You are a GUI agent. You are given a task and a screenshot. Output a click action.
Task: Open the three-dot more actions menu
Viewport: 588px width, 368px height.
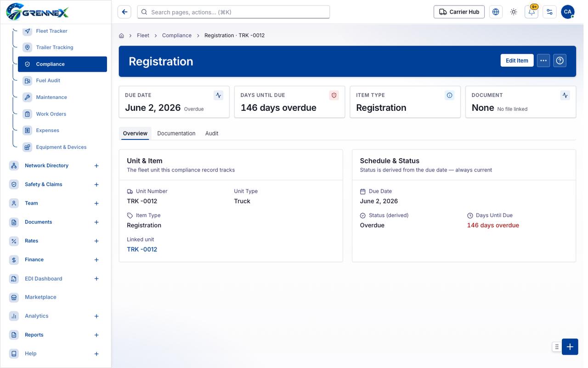(x=543, y=61)
